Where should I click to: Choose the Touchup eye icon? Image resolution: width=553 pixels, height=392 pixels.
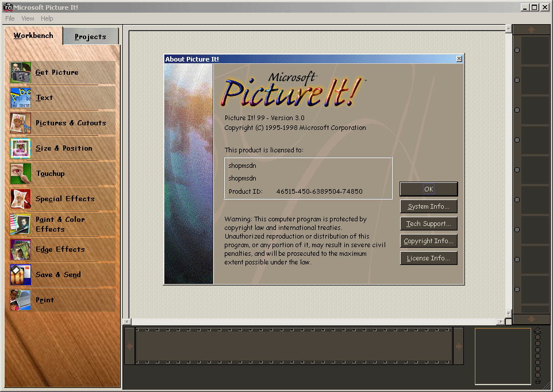click(21, 174)
